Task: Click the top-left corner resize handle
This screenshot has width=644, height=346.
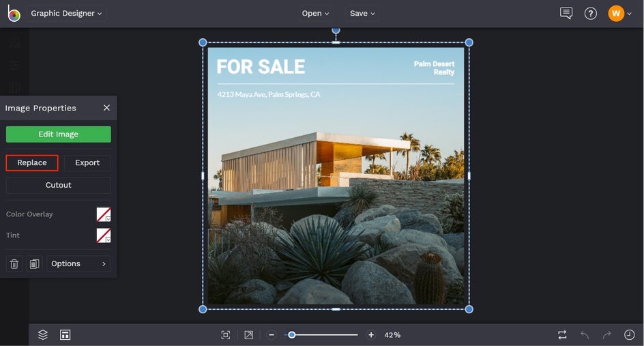Action: 203,42
